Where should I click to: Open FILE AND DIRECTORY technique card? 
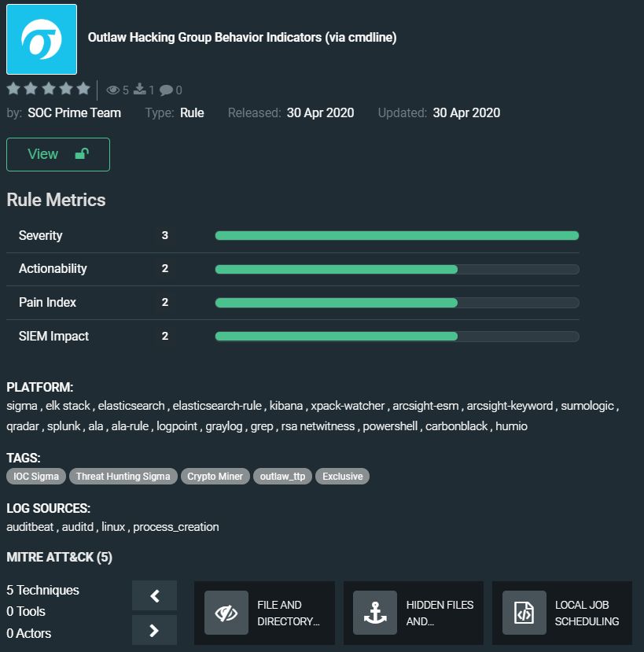point(264,613)
